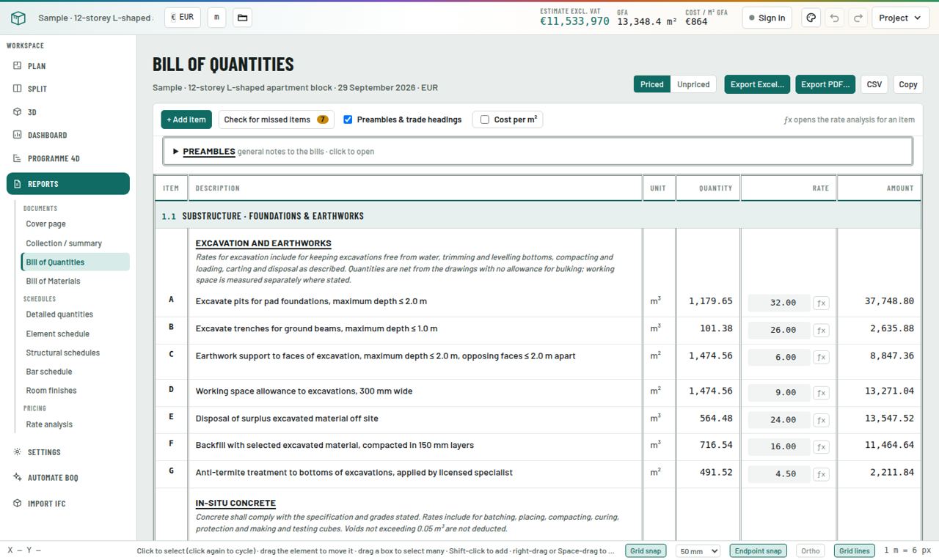Image resolution: width=939 pixels, height=560 pixels.
Task: Open the theme palette icon
Action: tap(811, 18)
